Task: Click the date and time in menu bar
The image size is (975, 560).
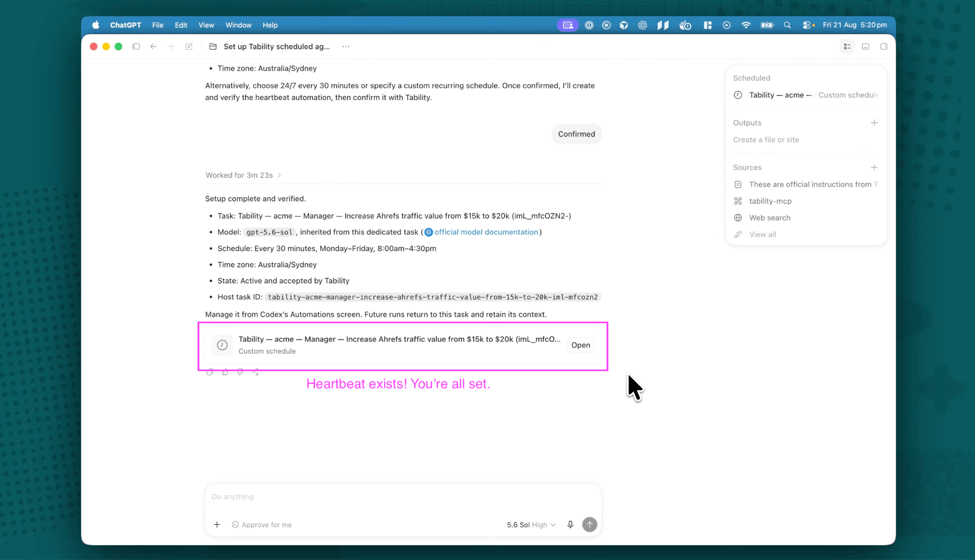Action: pyautogui.click(x=855, y=25)
